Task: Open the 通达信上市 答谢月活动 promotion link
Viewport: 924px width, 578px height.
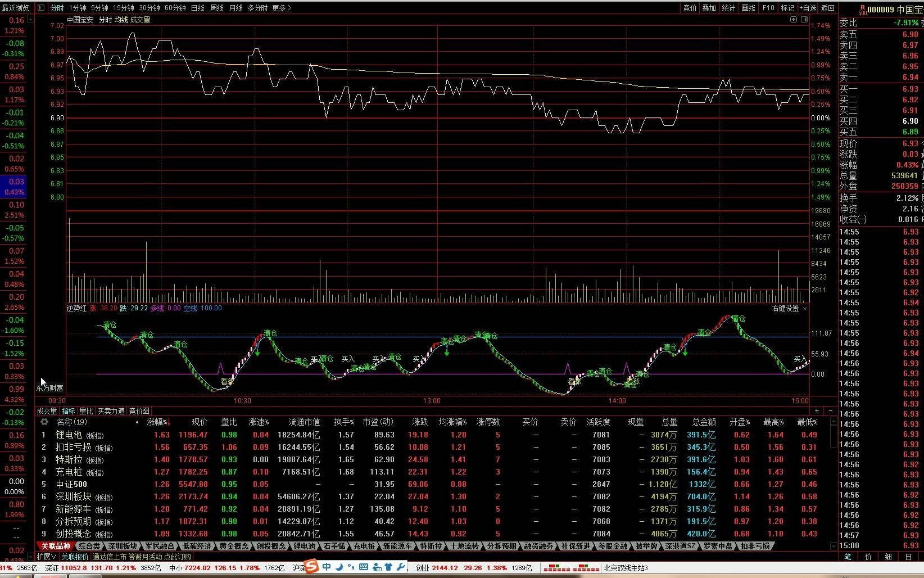Action: click(x=142, y=557)
